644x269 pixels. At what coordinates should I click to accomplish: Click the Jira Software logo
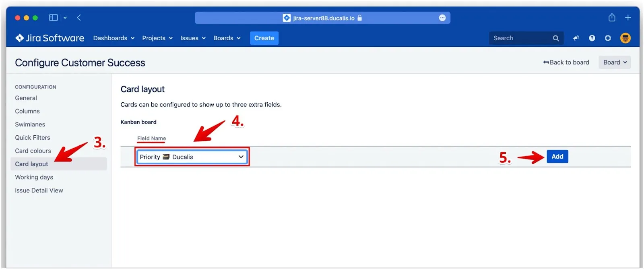50,38
